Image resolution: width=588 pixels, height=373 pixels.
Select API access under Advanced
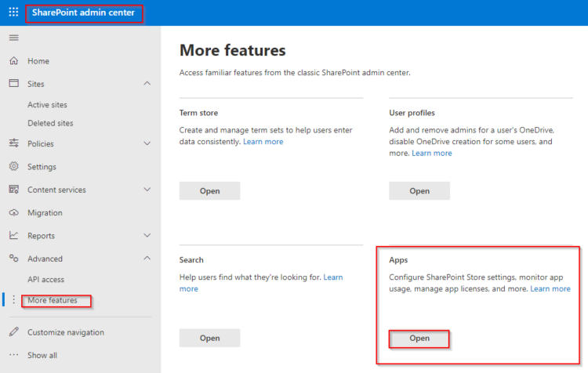(45, 280)
